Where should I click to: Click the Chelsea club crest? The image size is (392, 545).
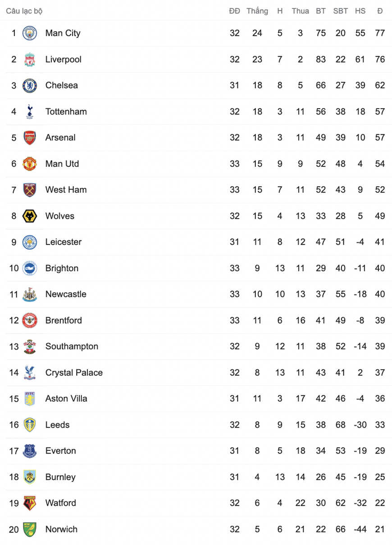click(x=30, y=85)
